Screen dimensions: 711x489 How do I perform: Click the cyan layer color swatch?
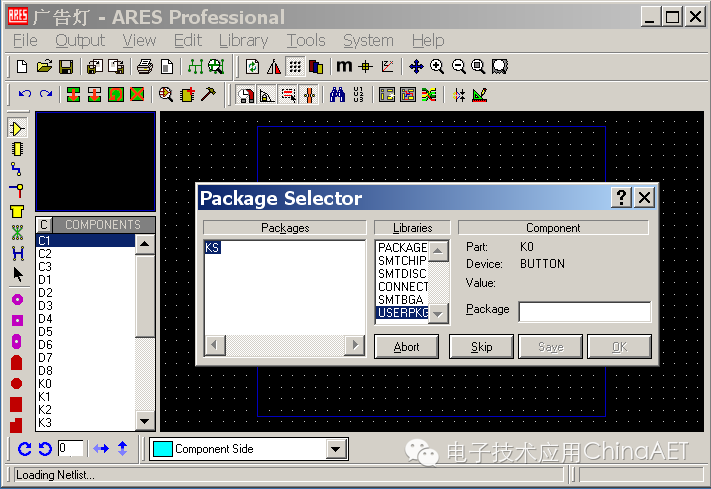pos(163,449)
